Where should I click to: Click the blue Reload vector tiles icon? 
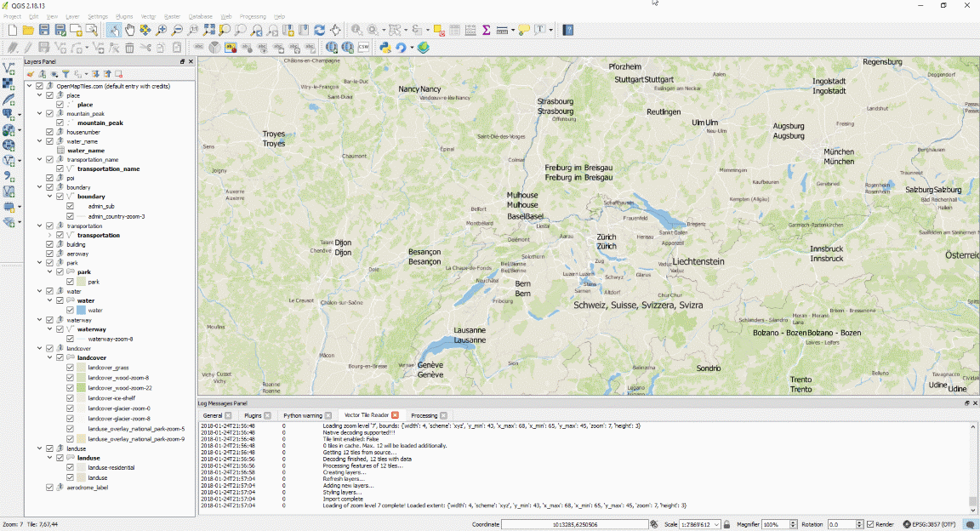point(401,48)
